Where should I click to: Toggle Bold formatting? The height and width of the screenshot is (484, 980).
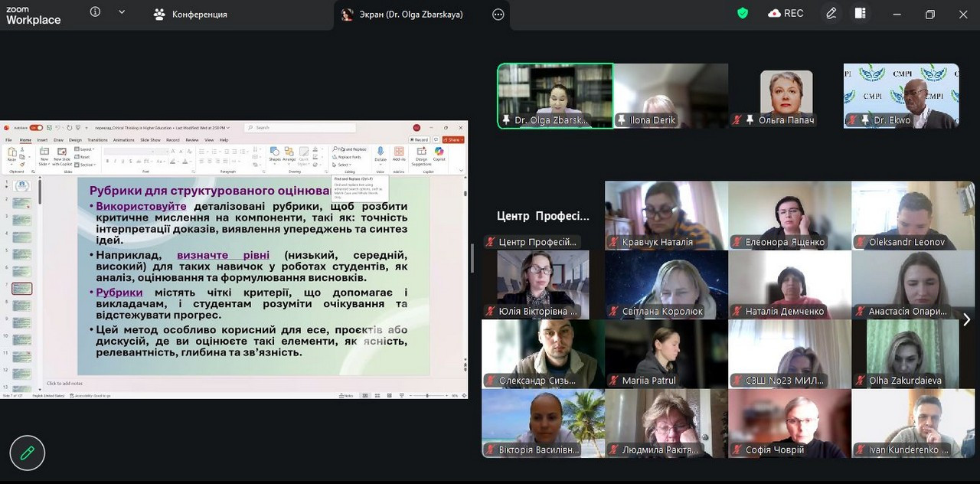point(107,162)
